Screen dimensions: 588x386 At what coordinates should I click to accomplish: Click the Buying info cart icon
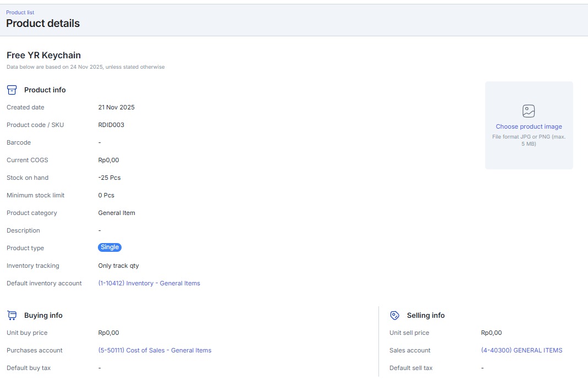click(x=12, y=316)
